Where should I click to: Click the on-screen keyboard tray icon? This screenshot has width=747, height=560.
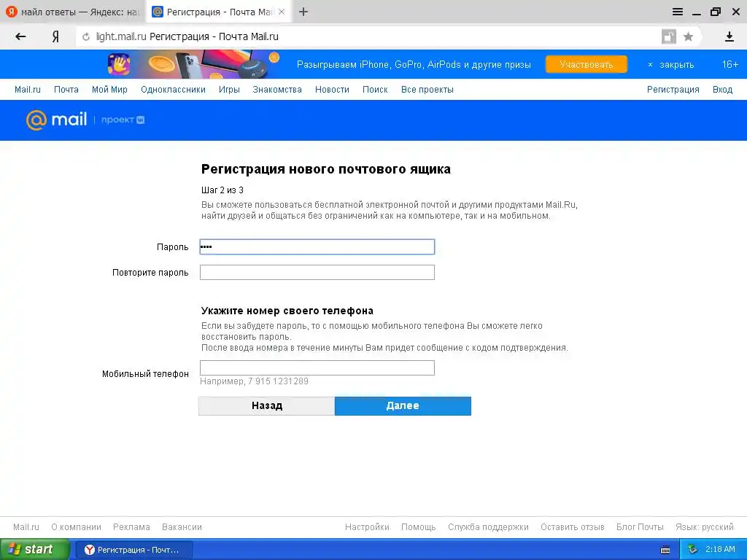pyautogui.click(x=665, y=550)
